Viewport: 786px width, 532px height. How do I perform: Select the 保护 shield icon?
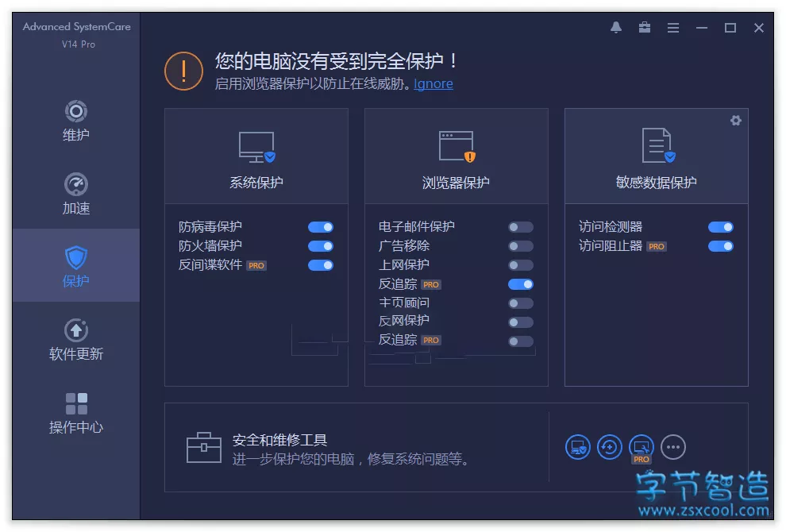76,257
